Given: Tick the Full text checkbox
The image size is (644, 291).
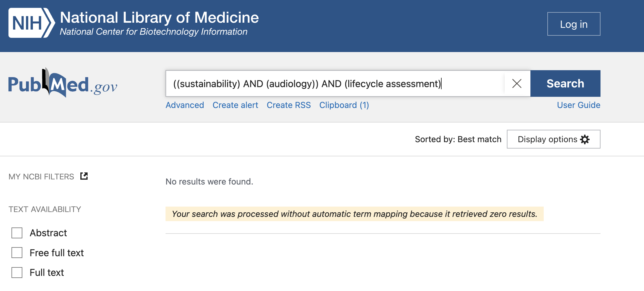Looking at the screenshot, I should click(x=17, y=273).
